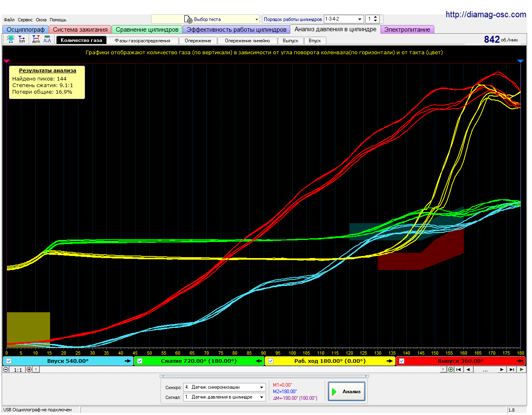Click the test selection gear-document icon

point(188,19)
